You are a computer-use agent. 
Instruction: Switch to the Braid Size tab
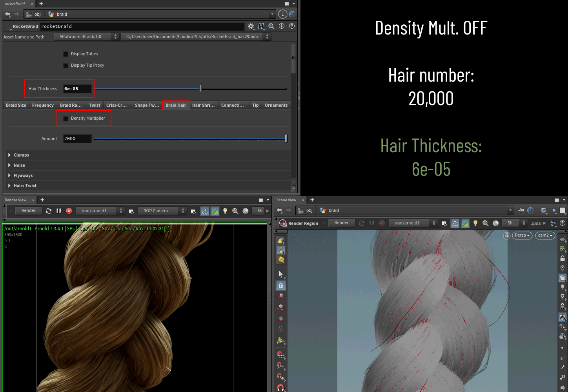coord(16,105)
